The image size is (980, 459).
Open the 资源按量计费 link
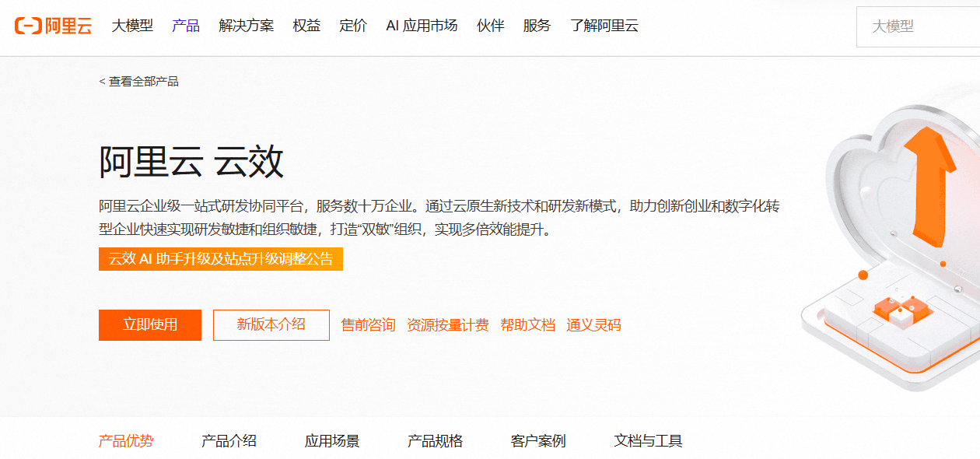[448, 325]
